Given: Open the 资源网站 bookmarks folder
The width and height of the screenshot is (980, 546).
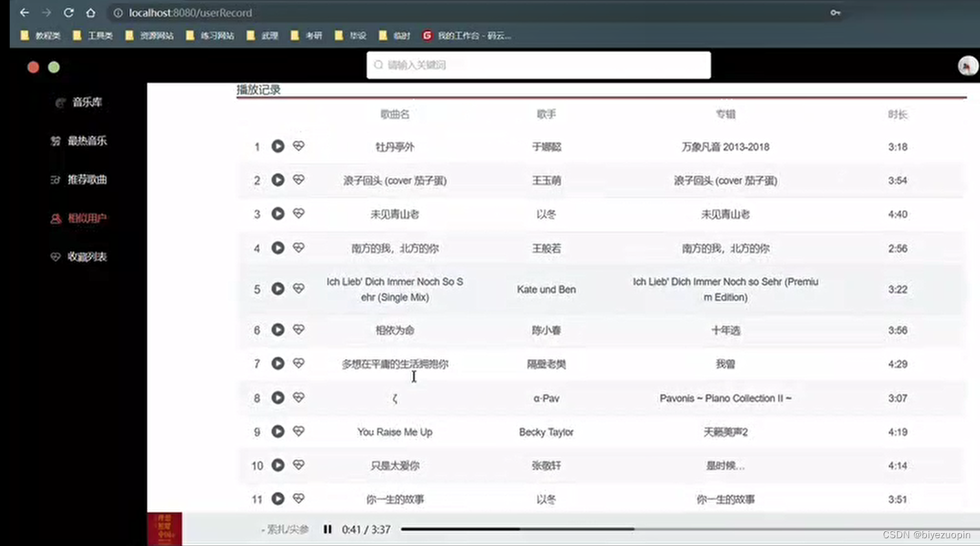Looking at the screenshot, I should (150, 36).
